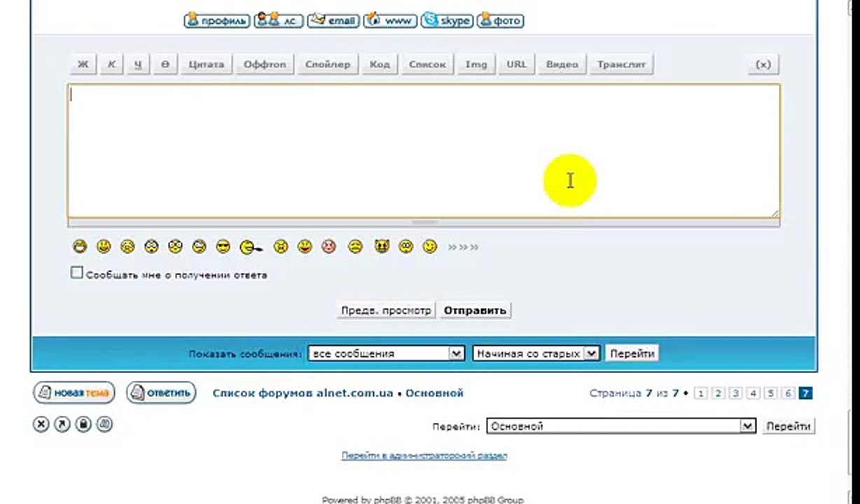Apply bold with the Ж button
The image size is (860, 504).
(83, 64)
